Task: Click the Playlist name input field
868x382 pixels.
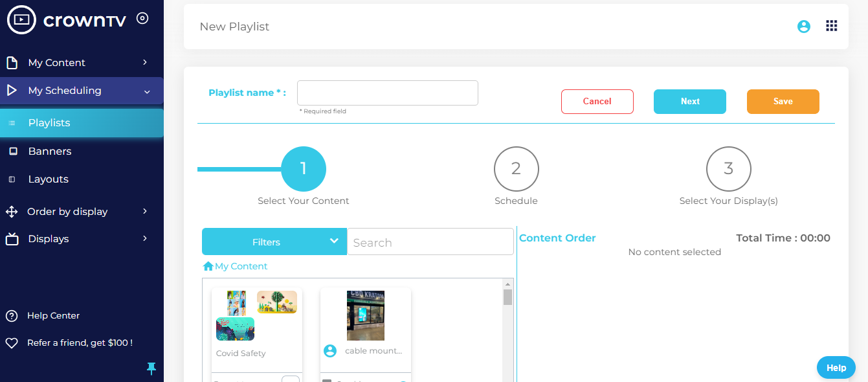Action: (x=387, y=93)
